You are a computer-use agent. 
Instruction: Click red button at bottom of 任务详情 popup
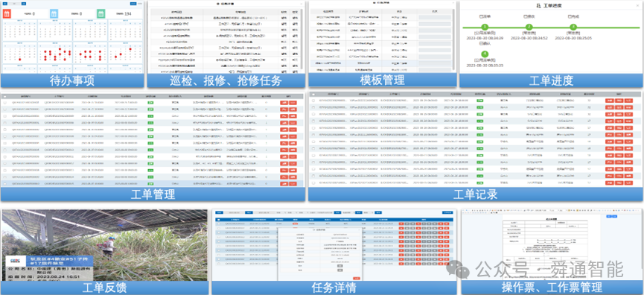coord(356,278)
